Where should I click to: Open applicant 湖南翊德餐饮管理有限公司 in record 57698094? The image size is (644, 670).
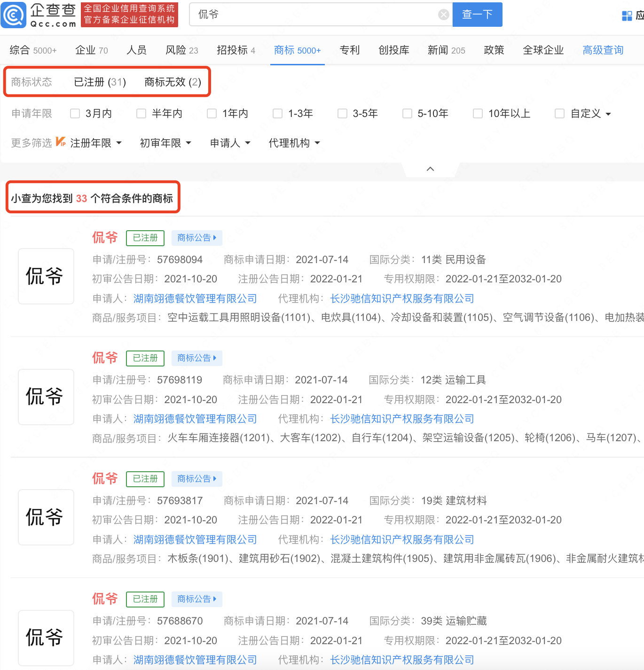[x=195, y=298]
